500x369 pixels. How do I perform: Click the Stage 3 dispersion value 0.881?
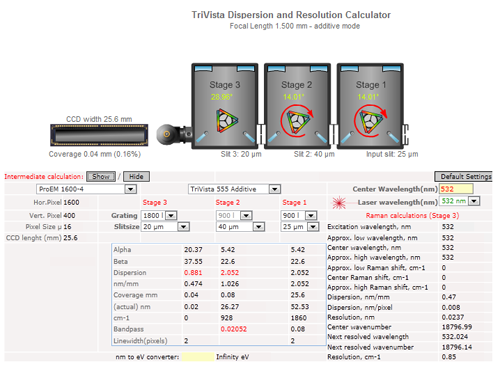tap(193, 273)
